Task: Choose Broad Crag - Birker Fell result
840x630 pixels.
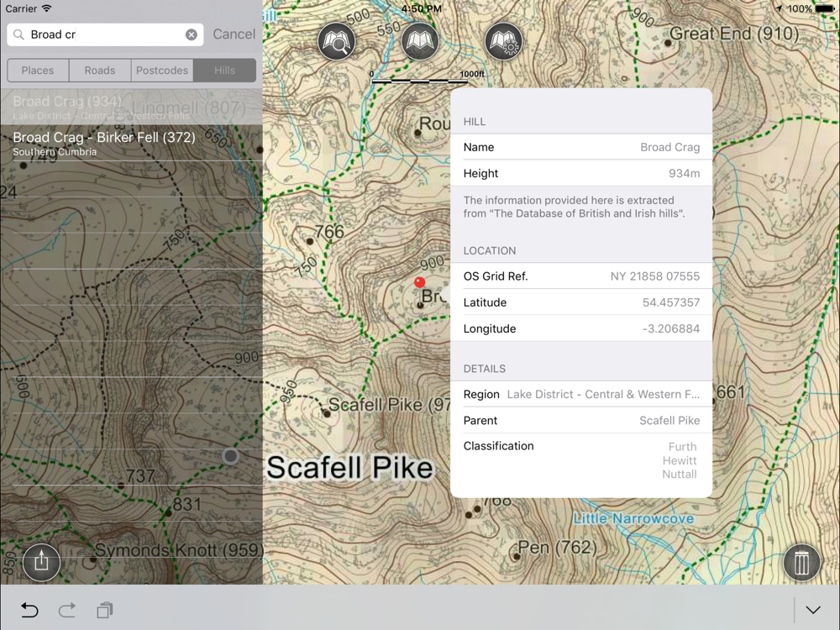Action: pyautogui.click(x=131, y=143)
